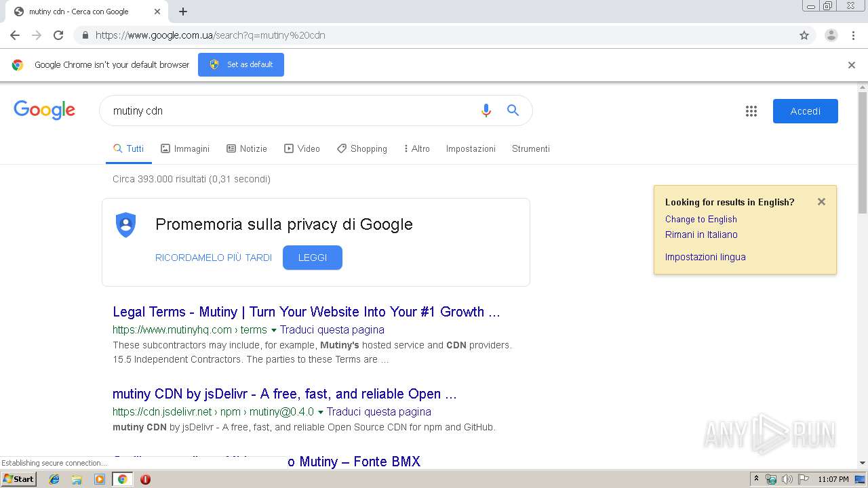Switch to the Notizie tab
Screen dimensions: 868x488
247,148
